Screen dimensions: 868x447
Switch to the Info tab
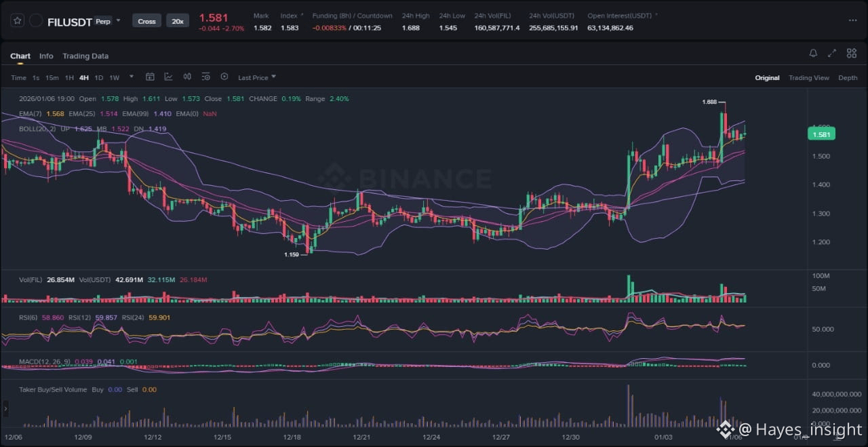(x=46, y=56)
